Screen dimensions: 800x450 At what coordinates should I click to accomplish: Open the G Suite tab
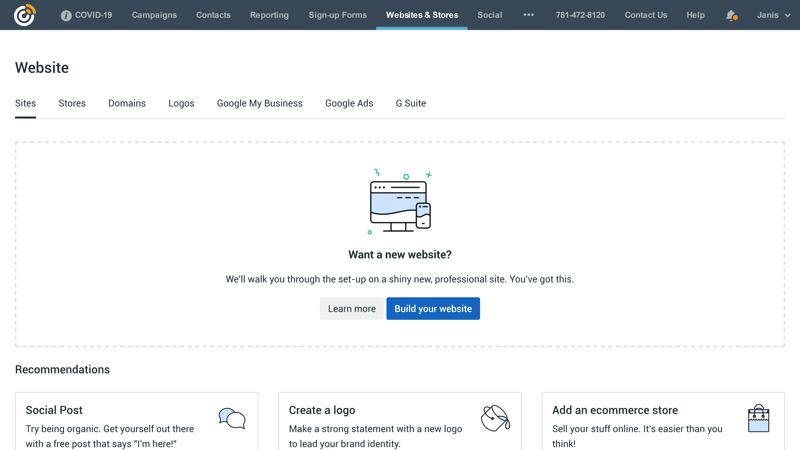[411, 103]
